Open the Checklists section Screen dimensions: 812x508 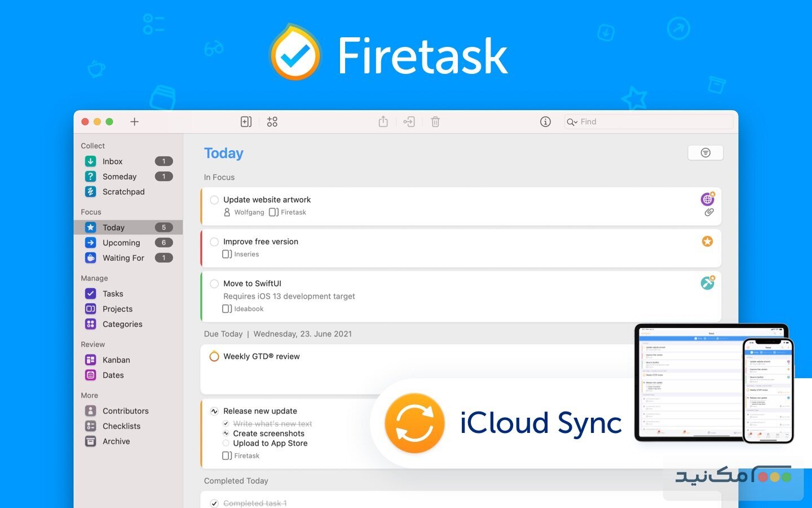(121, 426)
